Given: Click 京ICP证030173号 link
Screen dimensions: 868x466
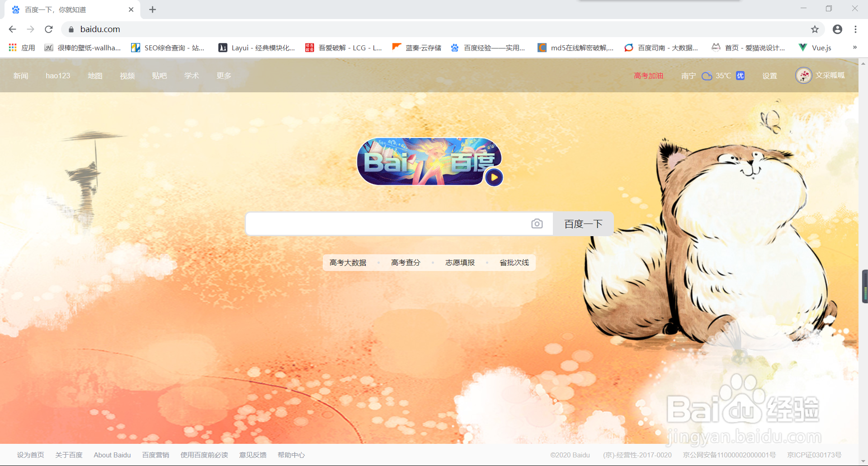Looking at the screenshot, I should click(x=814, y=455).
